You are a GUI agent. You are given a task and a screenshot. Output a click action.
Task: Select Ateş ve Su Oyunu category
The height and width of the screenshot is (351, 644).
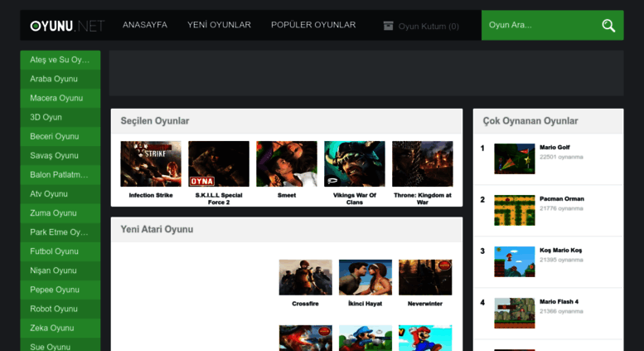coord(61,60)
